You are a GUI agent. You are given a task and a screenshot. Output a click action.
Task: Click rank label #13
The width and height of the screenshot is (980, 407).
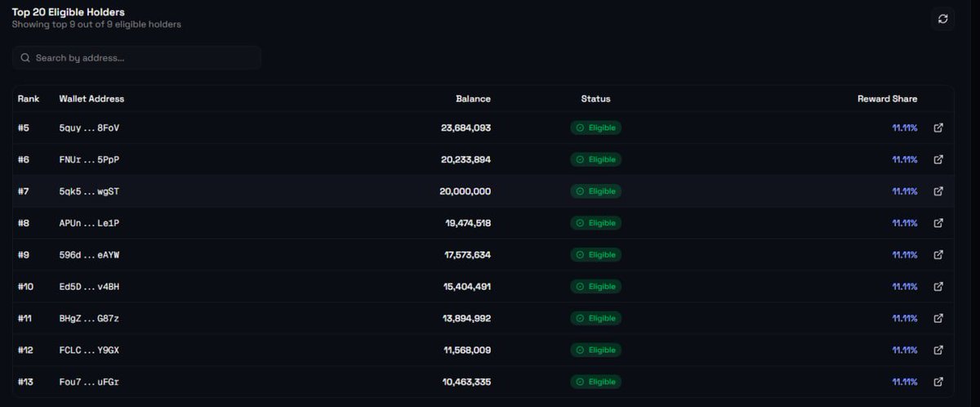(26, 382)
